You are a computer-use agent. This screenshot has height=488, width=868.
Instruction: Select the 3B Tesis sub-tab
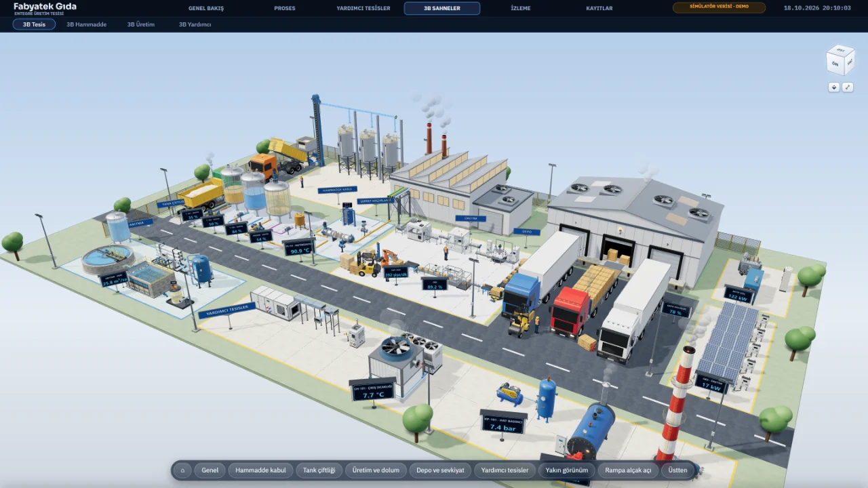[x=35, y=24]
